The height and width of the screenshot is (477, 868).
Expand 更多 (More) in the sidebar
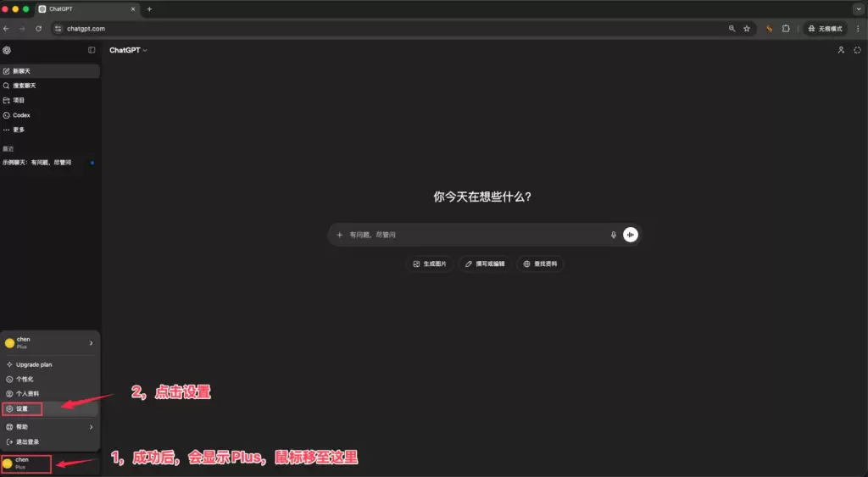click(19, 130)
